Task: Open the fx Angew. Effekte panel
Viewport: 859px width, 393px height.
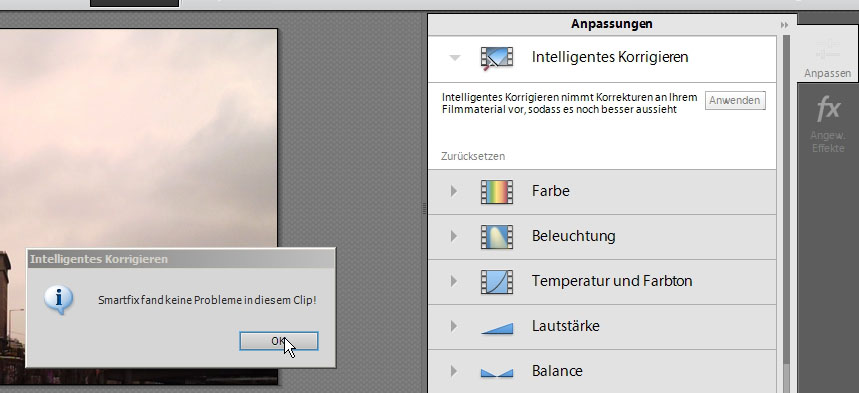Action: 828,123
